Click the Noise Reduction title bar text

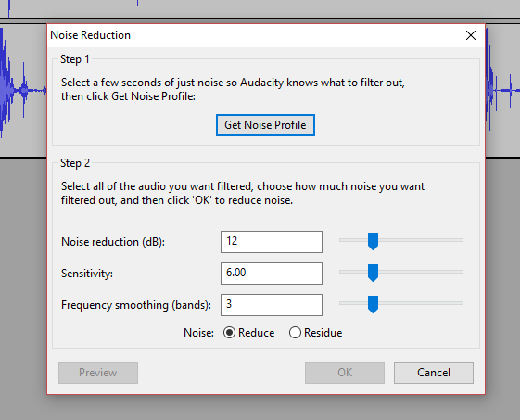click(x=90, y=35)
